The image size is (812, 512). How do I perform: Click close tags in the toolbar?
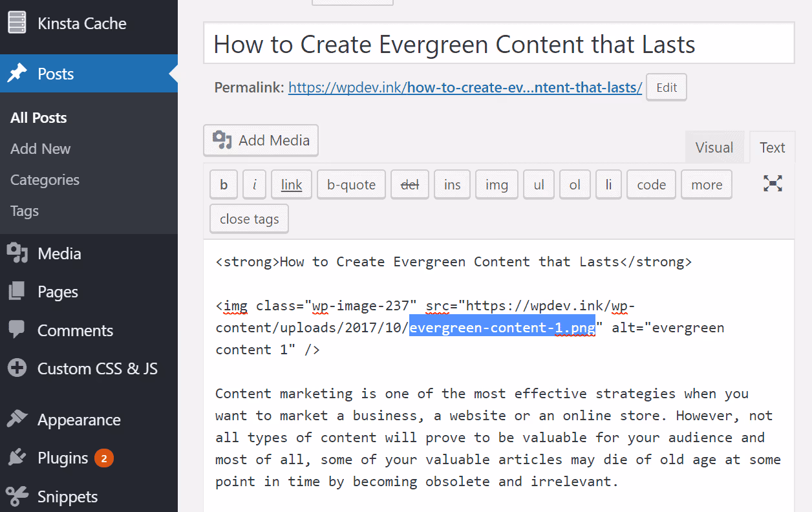click(248, 219)
